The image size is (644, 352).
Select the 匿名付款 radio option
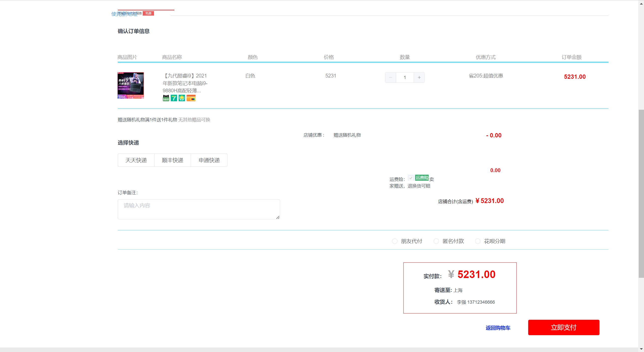pyautogui.click(x=436, y=241)
